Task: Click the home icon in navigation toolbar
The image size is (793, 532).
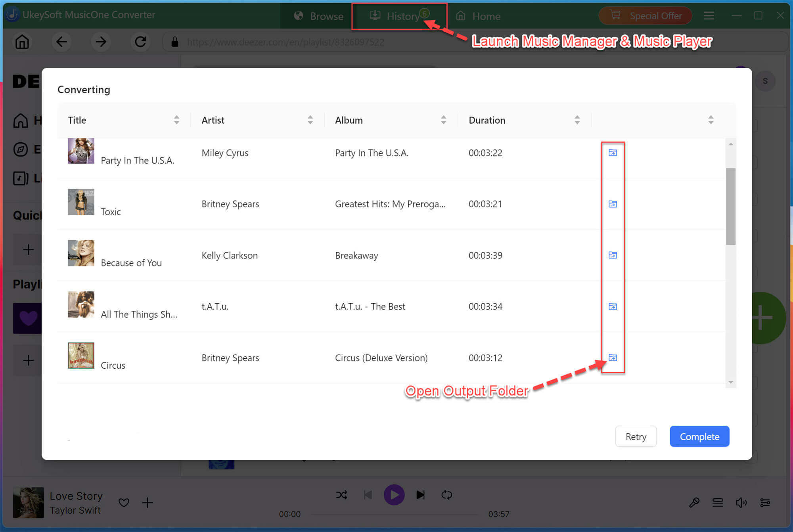Action: pos(22,42)
